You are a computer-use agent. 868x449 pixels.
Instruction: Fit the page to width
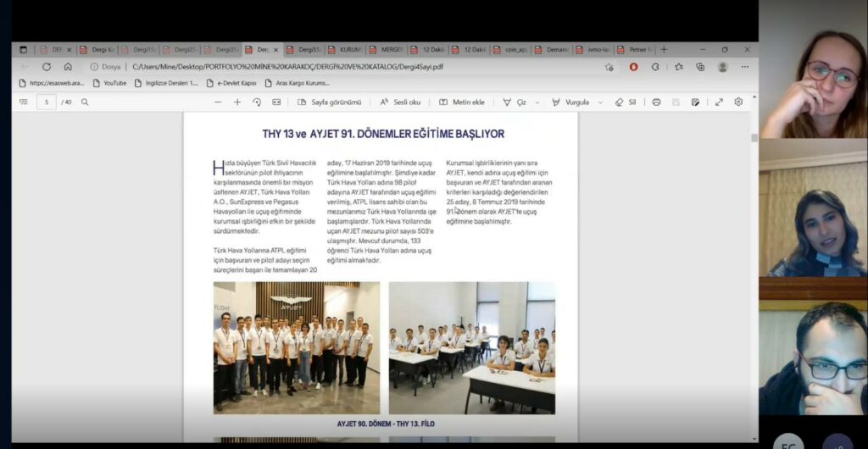tap(276, 103)
